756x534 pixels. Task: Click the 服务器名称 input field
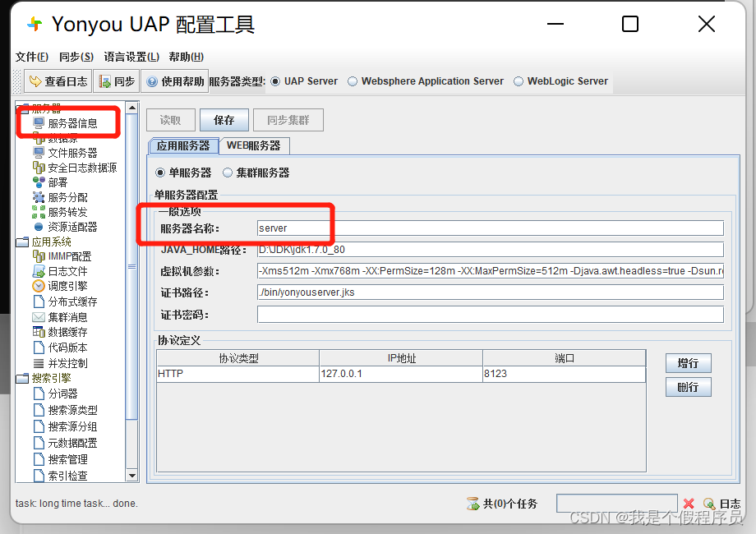[x=491, y=228]
